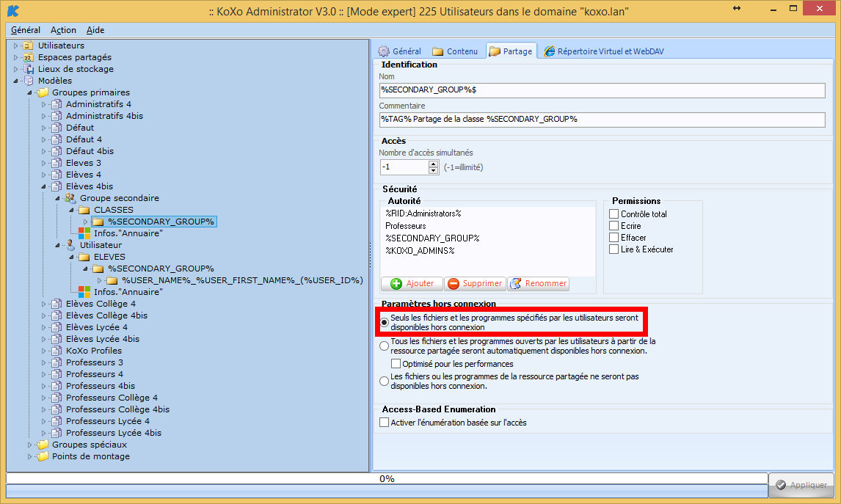Click the Utilisateur person icon

tap(70, 246)
